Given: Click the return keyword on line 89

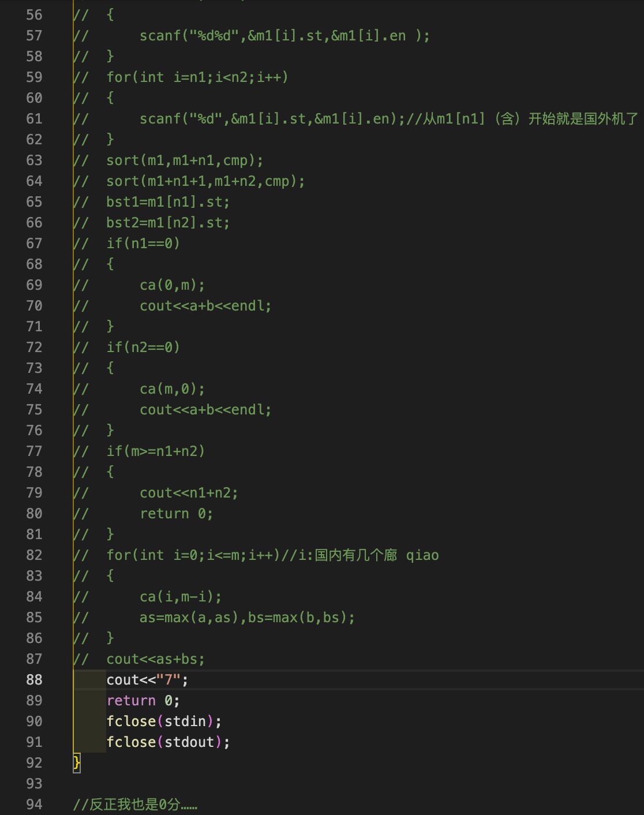Looking at the screenshot, I should tap(131, 701).
